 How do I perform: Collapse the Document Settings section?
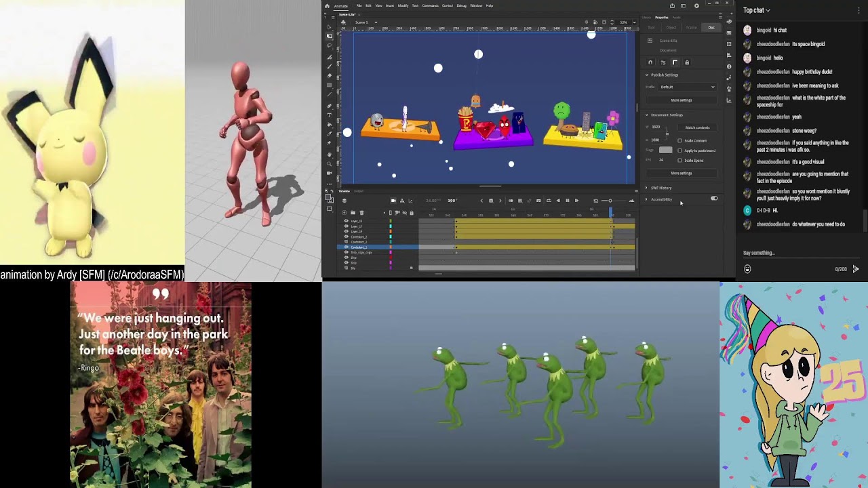[x=647, y=115]
